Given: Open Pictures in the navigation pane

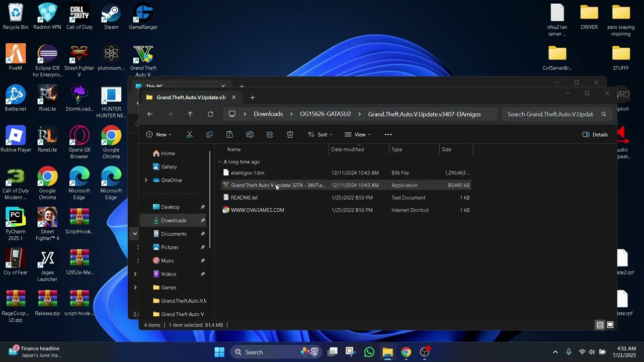Looking at the screenshot, I should (x=170, y=247).
